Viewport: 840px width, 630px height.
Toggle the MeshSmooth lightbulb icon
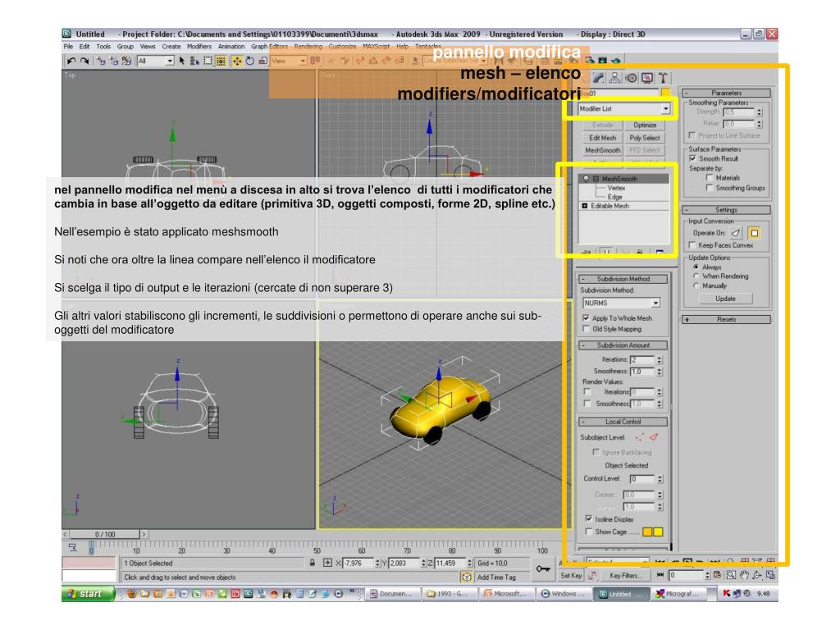[586, 179]
